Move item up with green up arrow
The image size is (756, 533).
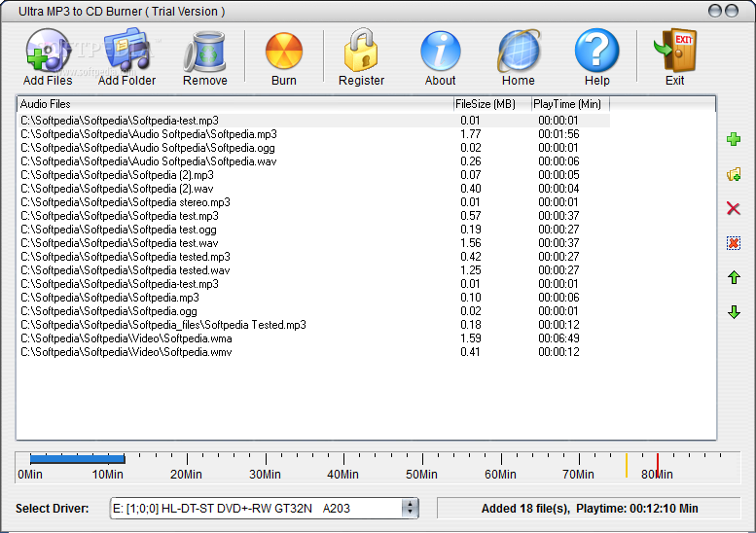point(734,277)
